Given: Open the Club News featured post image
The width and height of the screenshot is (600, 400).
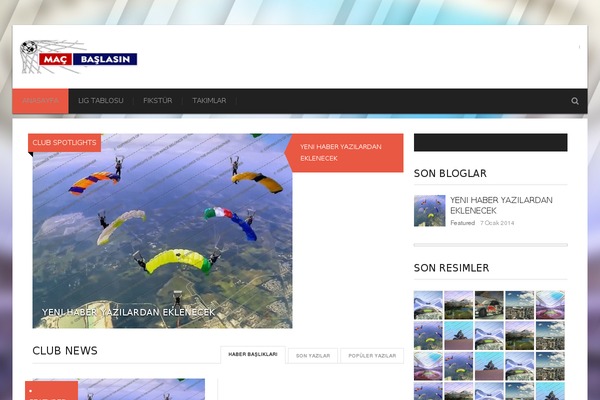Looking at the screenshot, I should tap(119, 389).
